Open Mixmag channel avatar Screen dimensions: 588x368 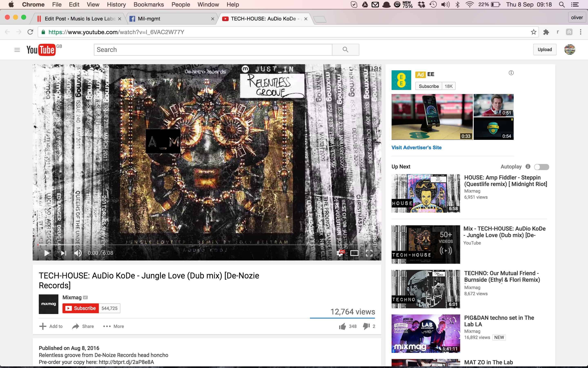click(48, 304)
